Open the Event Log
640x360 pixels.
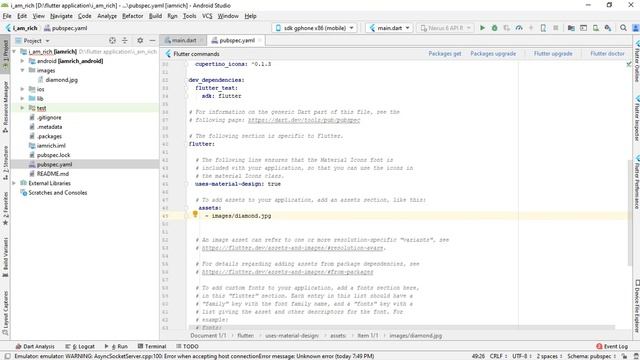[x=612, y=346]
